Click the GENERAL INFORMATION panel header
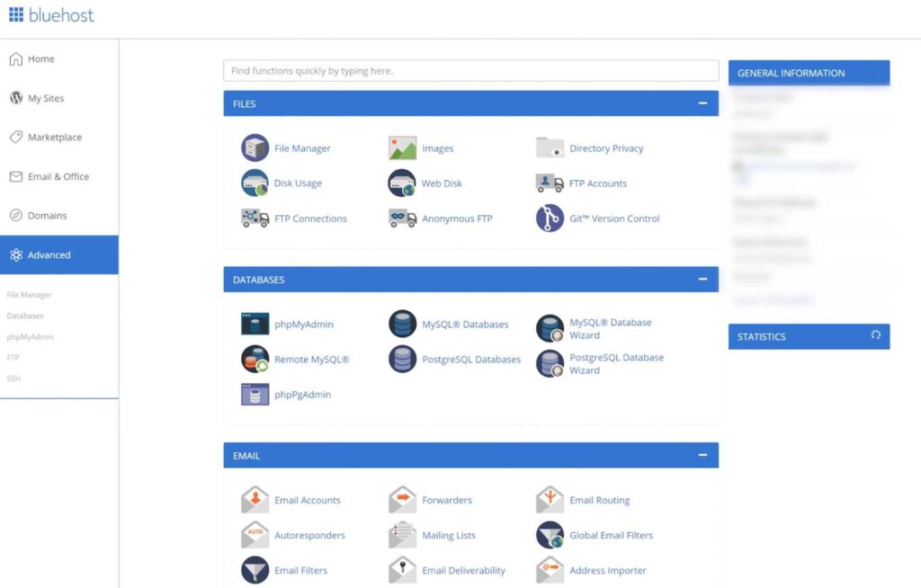921x588 pixels. coord(809,73)
